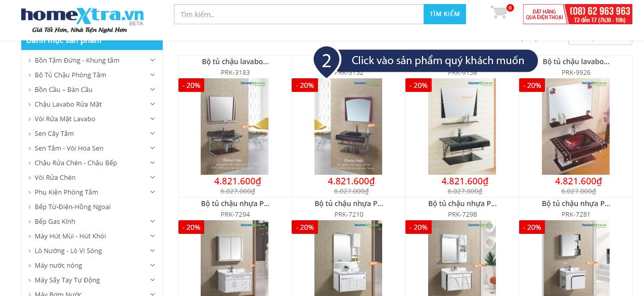Image resolution: width=644 pixels, height=296 pixels.
Task: Expand the Sen Cây Tắm submenu arrow
Action: pyautogui.click(x=153, y=133)
